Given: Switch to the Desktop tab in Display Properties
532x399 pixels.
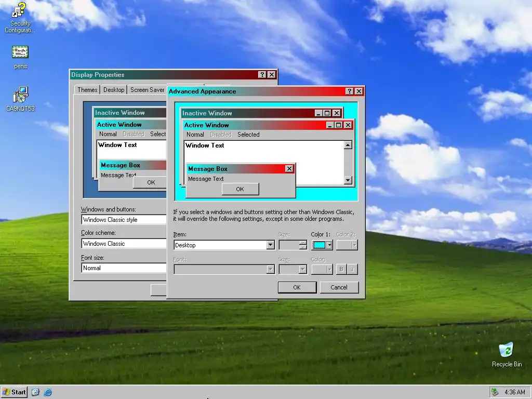Looking at the screenshot, I should (x=114, y=89).
